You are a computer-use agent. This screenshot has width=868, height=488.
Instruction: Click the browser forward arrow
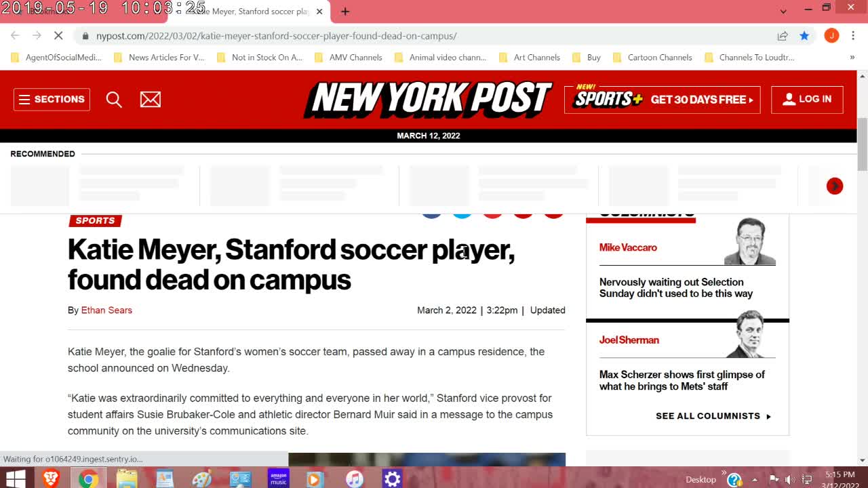click(x=37, y=35)
